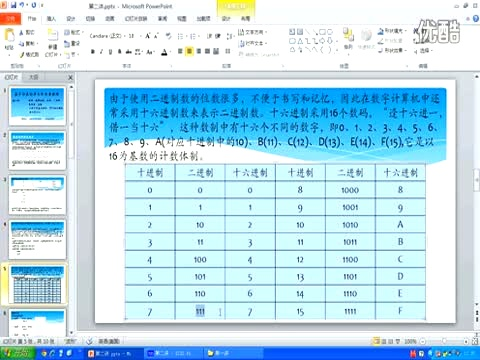
Task: Toggle Italic formatting button
Action: tap(102, 52)
